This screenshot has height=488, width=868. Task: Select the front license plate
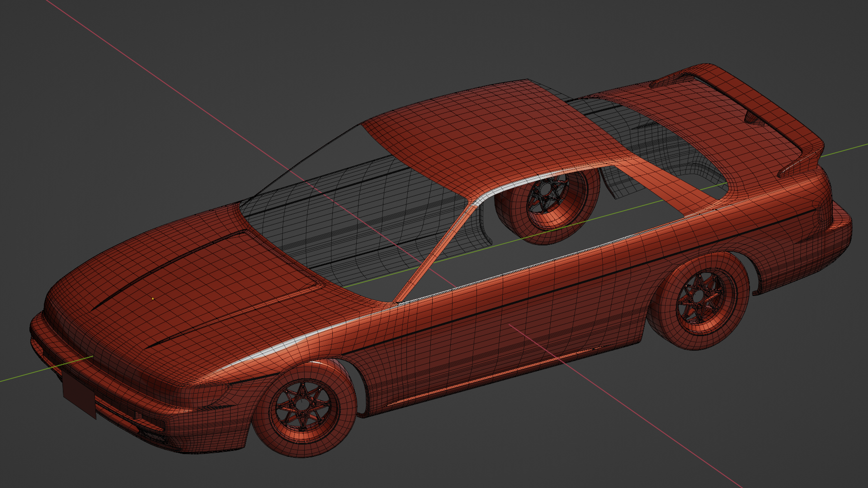pos(79,396)
